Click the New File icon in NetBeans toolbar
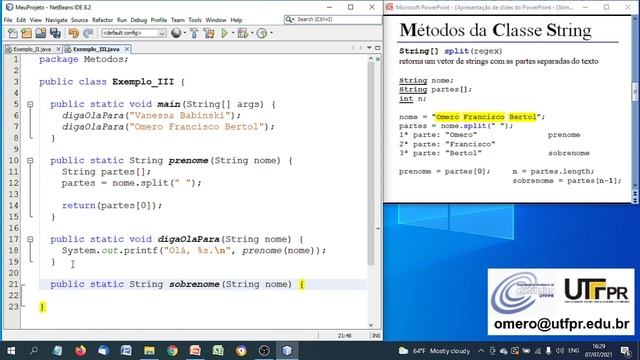 [x=13, y=33]
